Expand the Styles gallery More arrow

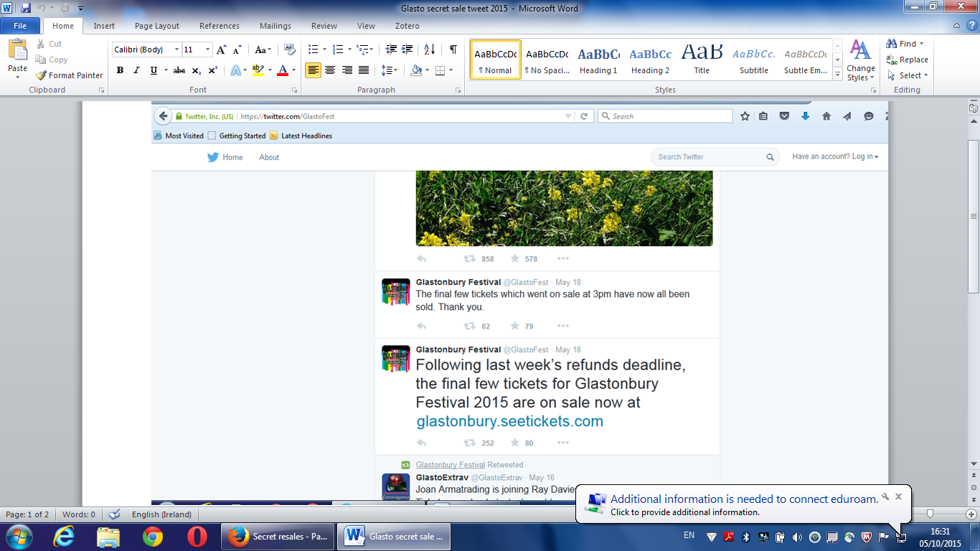[x=837, y=74]
